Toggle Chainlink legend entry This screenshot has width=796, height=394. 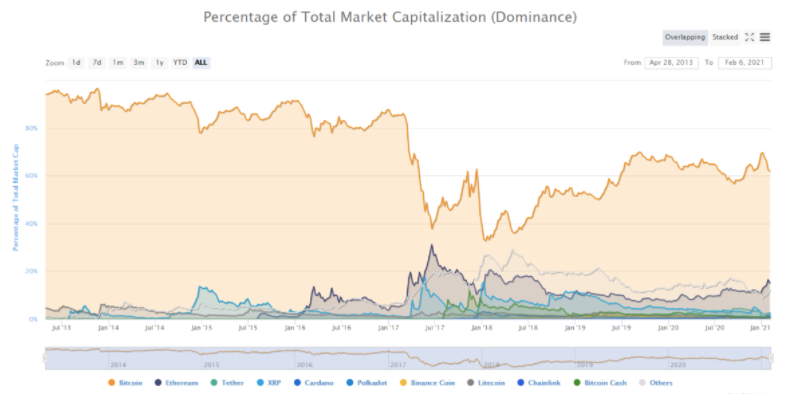pos(539,383)
